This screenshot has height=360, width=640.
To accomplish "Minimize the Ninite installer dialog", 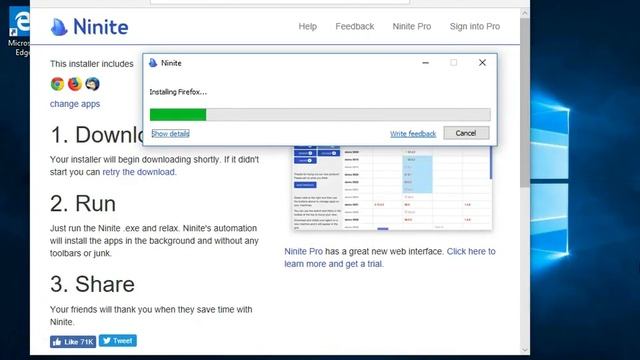I will pos(425,63).
